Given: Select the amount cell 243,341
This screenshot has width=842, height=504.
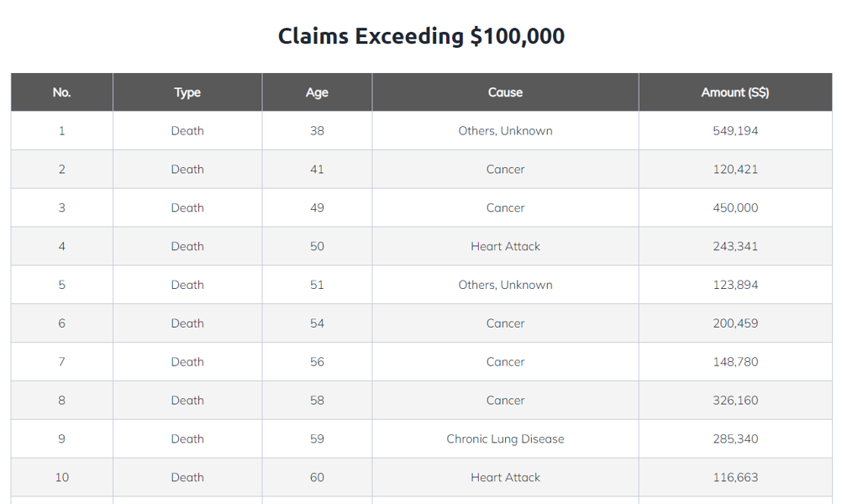Looking at the screenshot, I should click(735, 247).
